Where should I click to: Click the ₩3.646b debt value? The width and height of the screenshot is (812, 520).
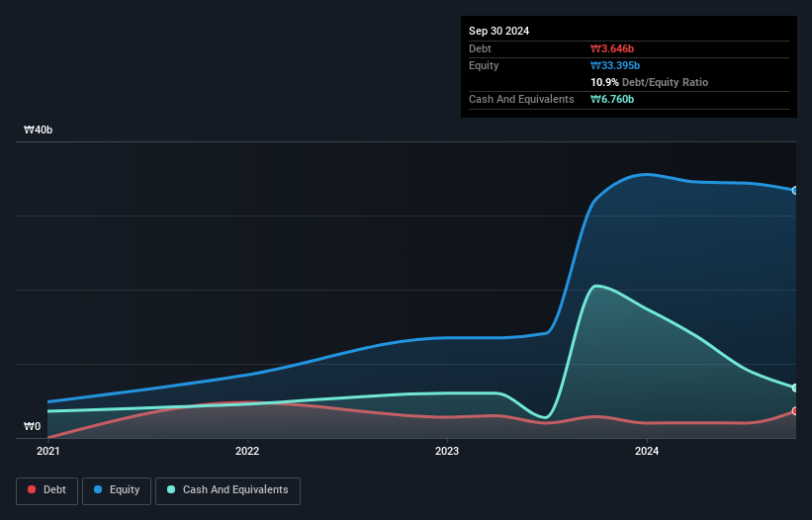click(x=612, y=48)
